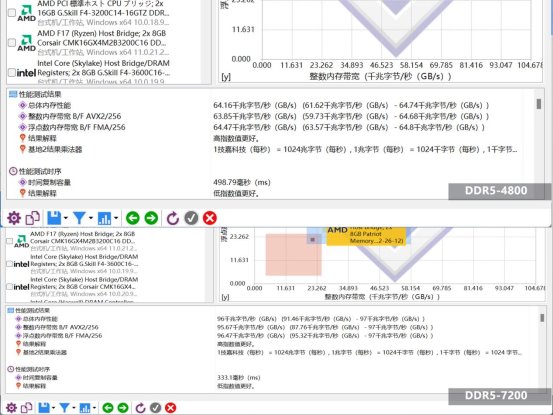The image size is (553, 415).
Task: Open chart dropdown arrow in DDR5-4800 window
Action: coord(116,218)
